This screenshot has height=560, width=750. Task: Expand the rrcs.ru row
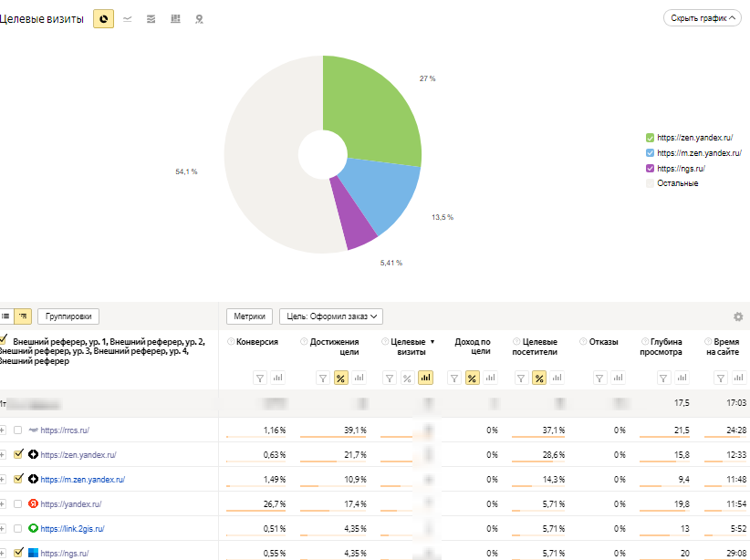point(3,430)
